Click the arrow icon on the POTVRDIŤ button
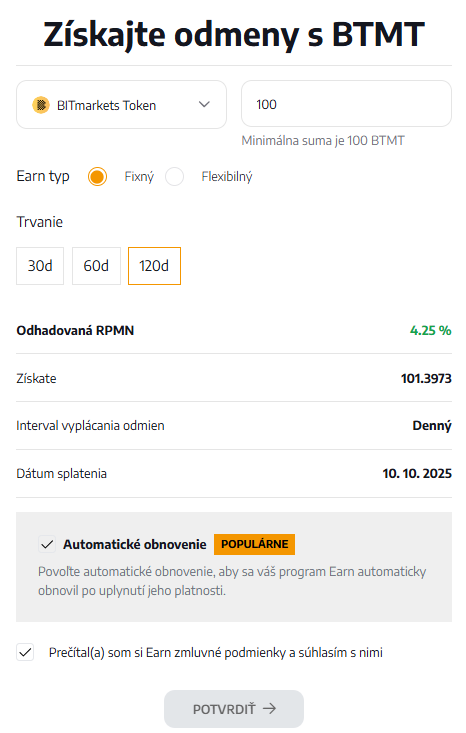The width and height of the screenshot is (466, 733). pyautogui.click(x=269, y=709)
